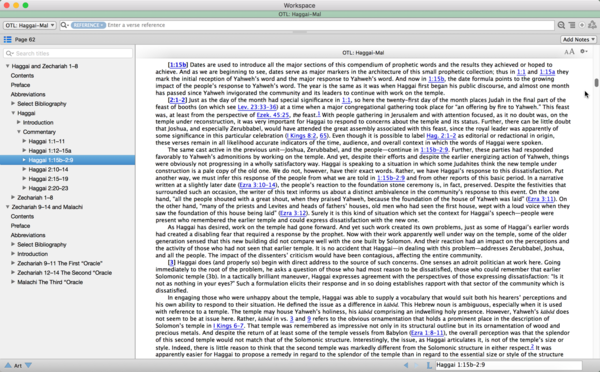The image size is (600, 372).
Task: Open the Add Notes dropdown
Action: pos(579,39)
